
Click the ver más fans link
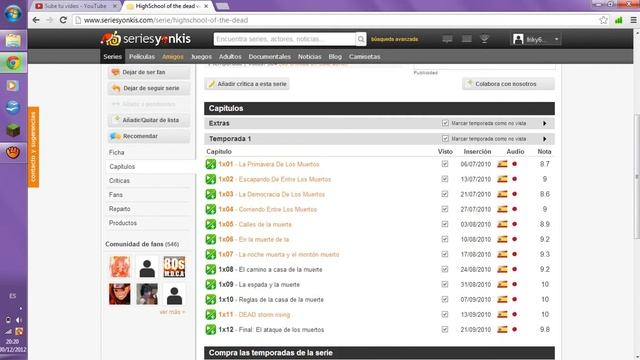172,312
